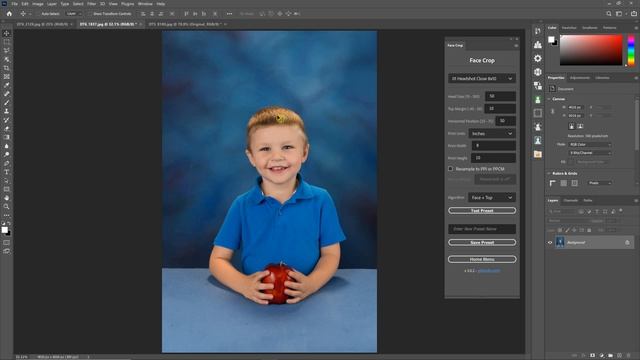
Task: Open the Algorithm Face + Top dropdown
Action: tap(491, 198)
